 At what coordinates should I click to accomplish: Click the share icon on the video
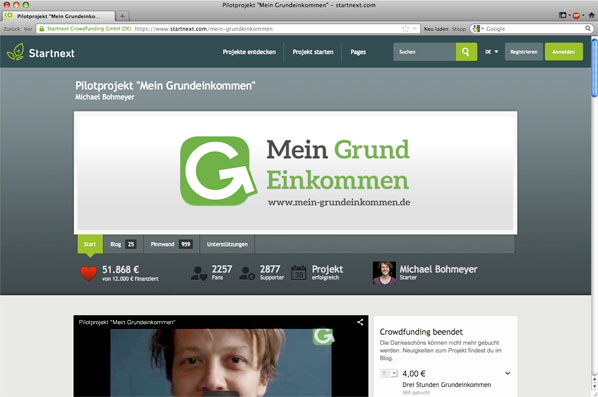point(360,322)
